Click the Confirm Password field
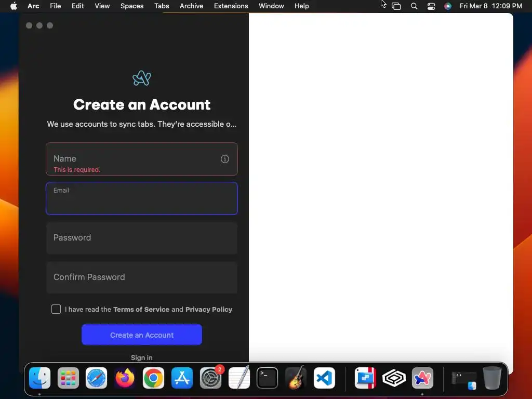The width and height of the screenshot is (532, 399). (x=142, y=277)
